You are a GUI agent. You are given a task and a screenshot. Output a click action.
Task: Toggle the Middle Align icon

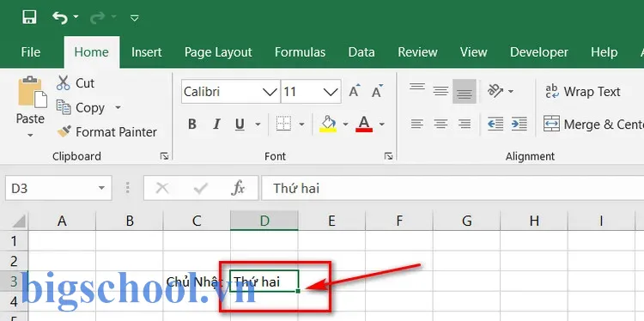(x=440, y=91)
